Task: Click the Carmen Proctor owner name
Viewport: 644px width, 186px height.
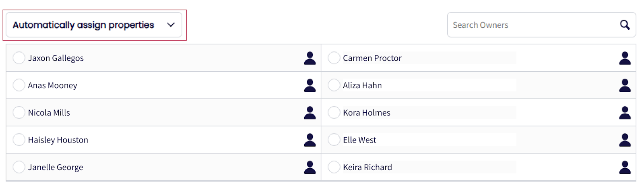Action: 372,58
